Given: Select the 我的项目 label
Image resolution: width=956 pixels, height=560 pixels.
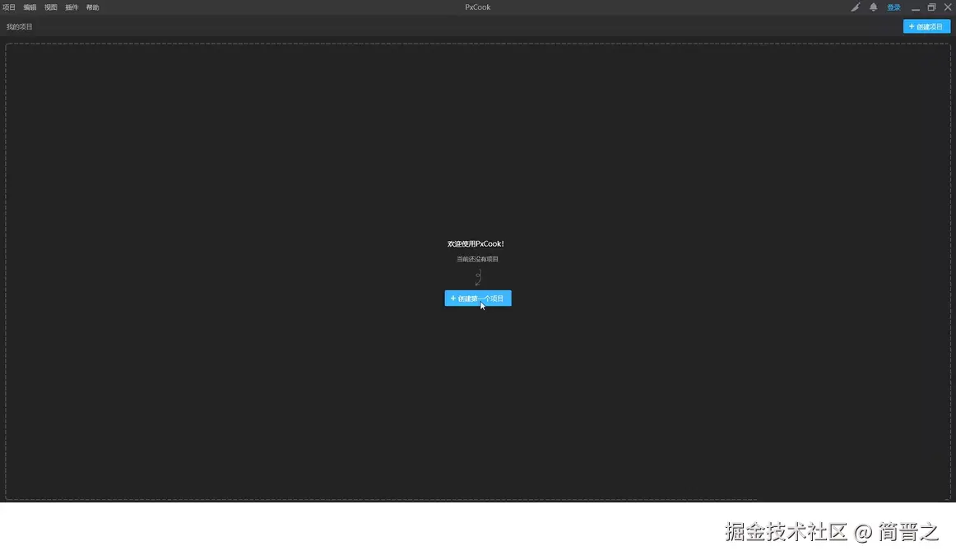Looking at the screenshot, I should click(x=20, y=27).
